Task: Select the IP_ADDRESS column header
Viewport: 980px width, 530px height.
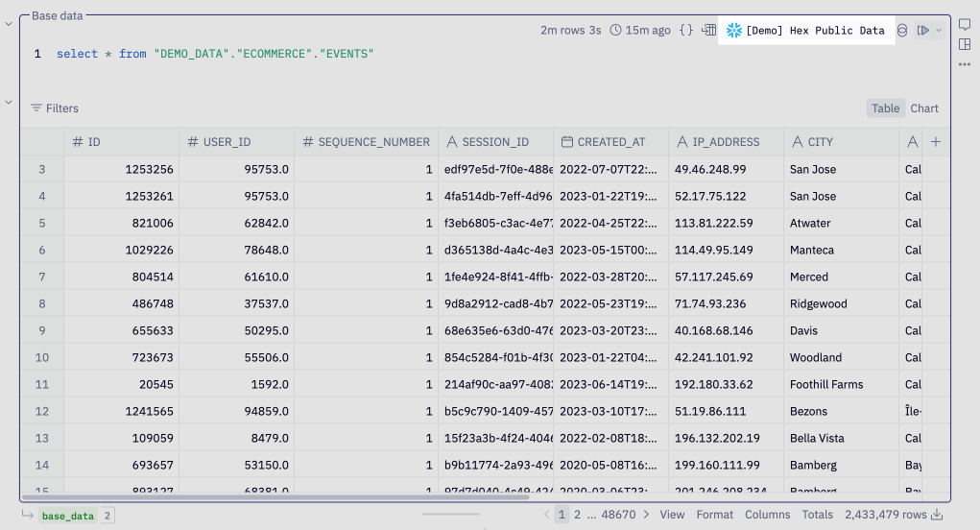Action: coord(726,142)
